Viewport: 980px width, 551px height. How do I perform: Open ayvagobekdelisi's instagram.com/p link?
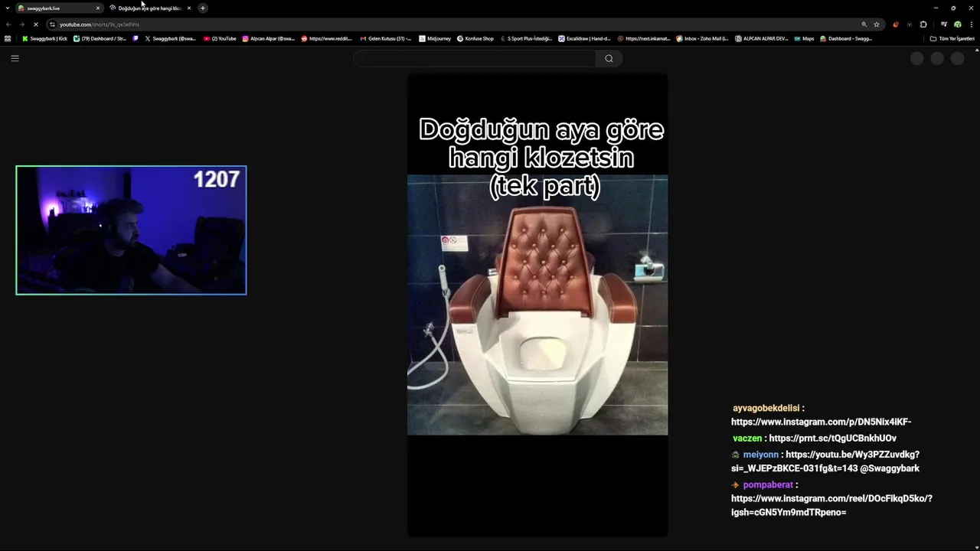tap(821, 422)
